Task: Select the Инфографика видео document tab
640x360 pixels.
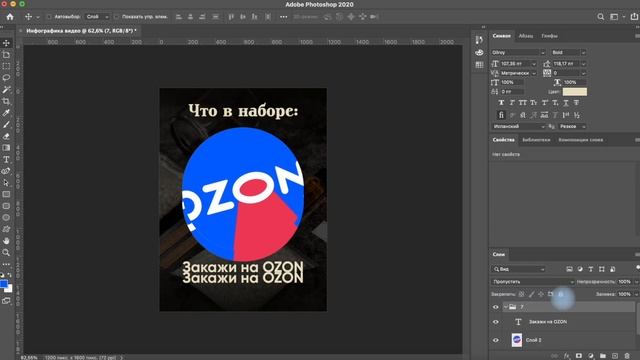Action: click(81, 31)
